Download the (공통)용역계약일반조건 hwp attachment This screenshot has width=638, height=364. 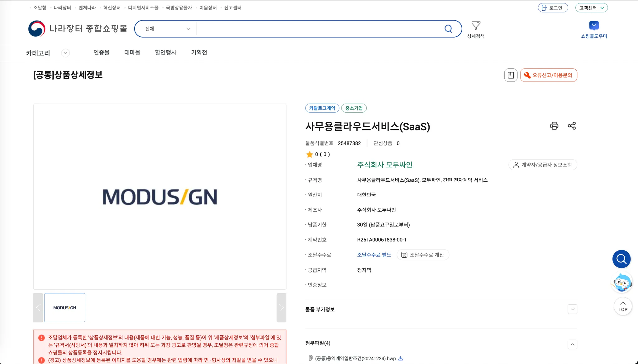(401, 358)
